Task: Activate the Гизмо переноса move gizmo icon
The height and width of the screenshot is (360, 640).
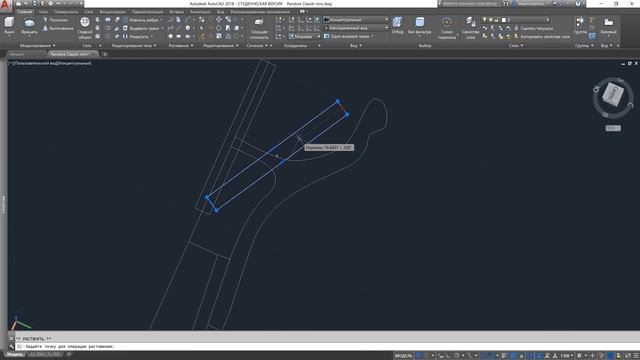Action: click(x=447, y=22)
